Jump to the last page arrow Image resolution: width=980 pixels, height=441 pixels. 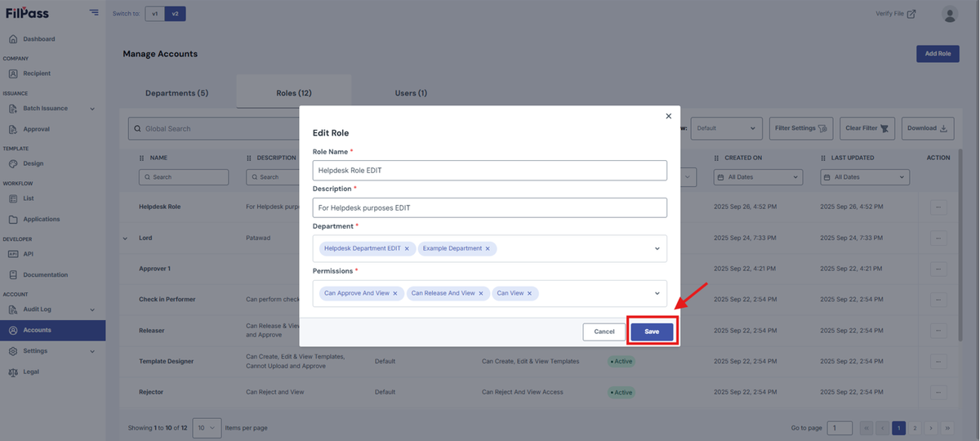tap(947, 428)
